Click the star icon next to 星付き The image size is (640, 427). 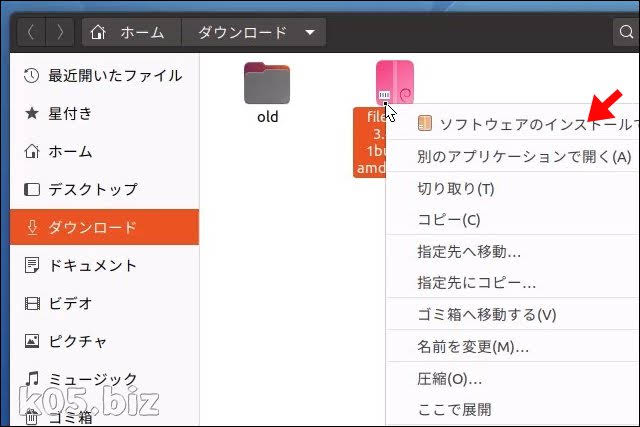pyautogui.click(x=32, y=113)
